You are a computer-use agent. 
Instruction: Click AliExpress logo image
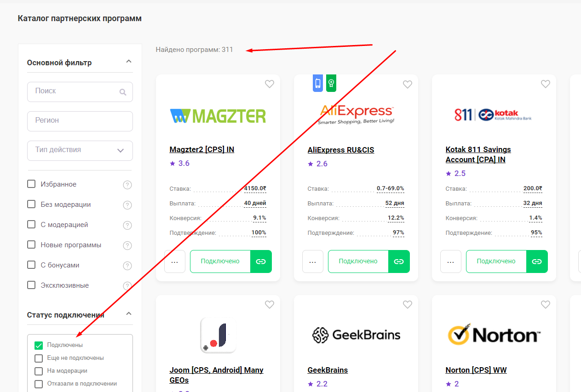pos(356,114)
